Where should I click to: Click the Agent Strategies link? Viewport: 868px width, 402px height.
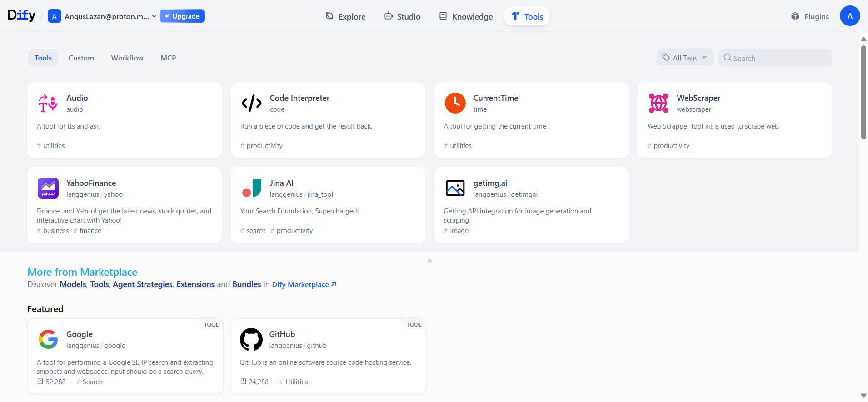coord(143,284)
